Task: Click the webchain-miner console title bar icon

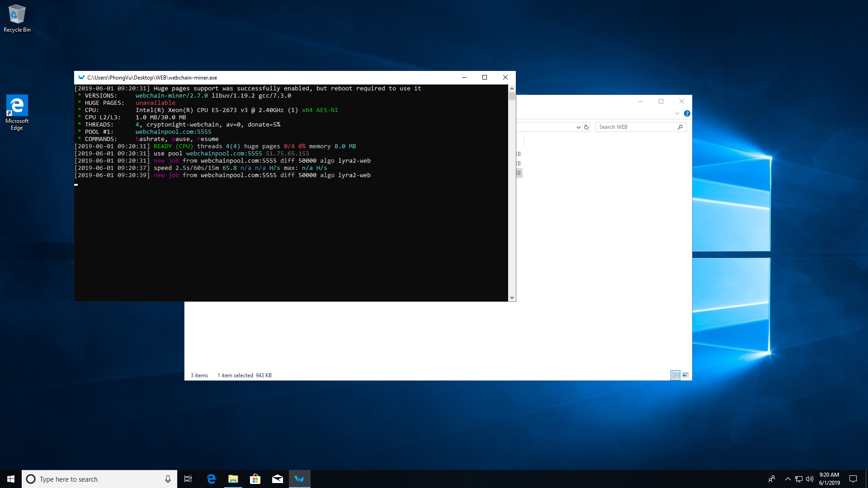Action: point(81,78)
